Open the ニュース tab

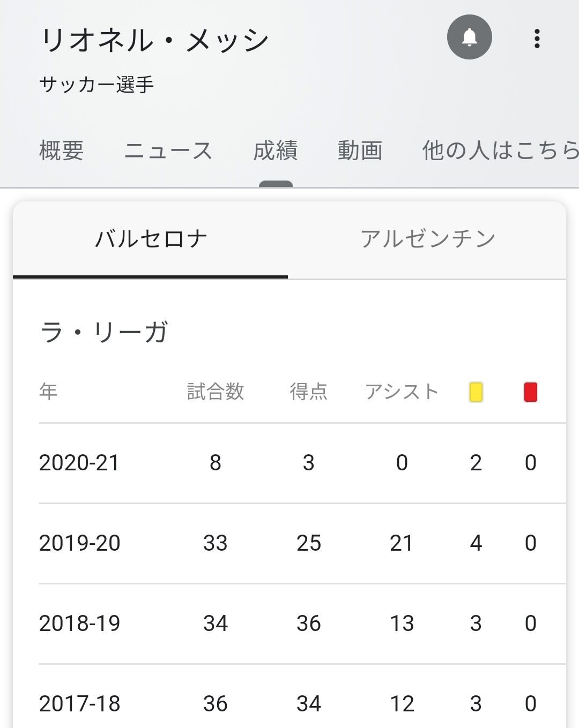[168, 151]
